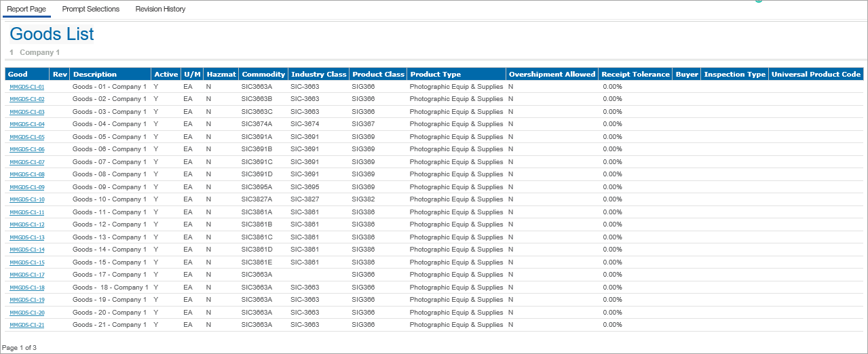Select the Report Page tab
The width and height of the screenshot is (868, 354).
coord(26,9)
